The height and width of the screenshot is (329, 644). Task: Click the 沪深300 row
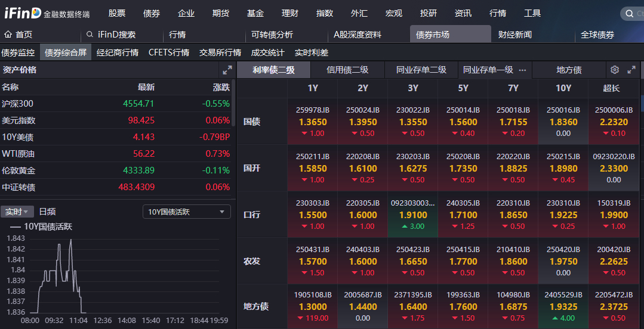point(115,104)
